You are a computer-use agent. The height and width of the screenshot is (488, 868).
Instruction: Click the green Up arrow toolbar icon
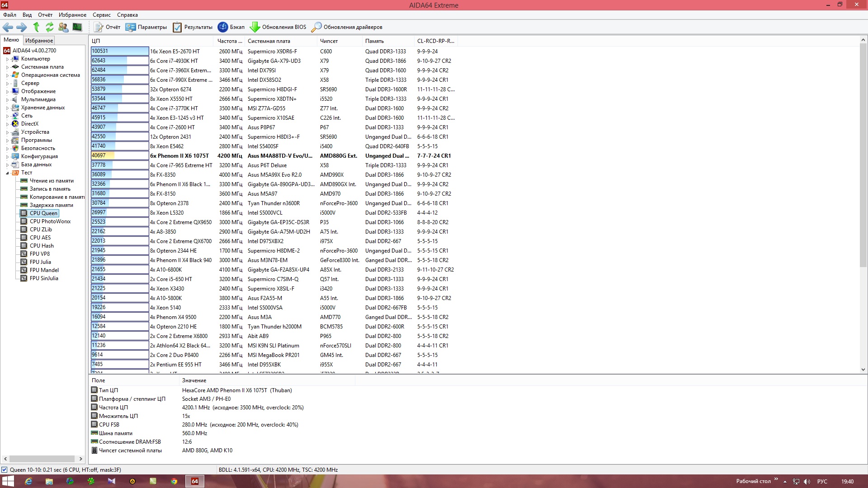pyautogui.click(x=36, y=27)
